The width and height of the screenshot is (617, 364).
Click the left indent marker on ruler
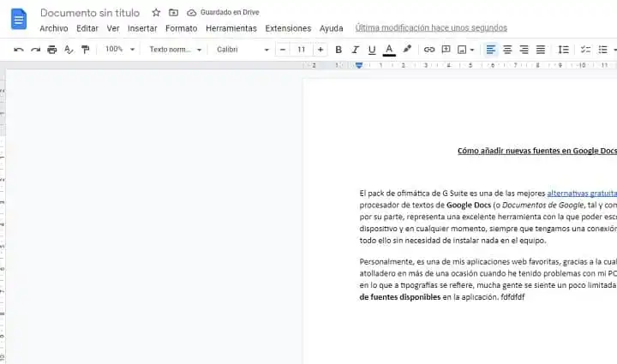359,65
